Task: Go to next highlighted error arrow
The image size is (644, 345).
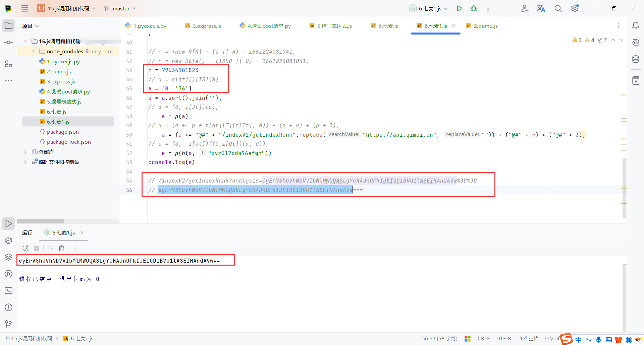Action: [x=622, y=40]
